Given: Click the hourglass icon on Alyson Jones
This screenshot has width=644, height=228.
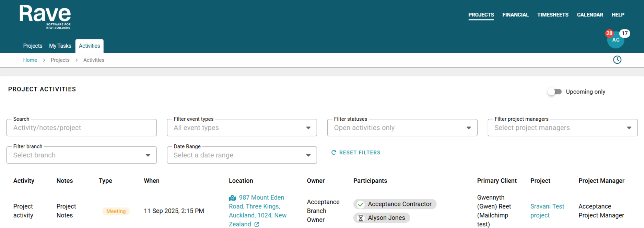Looking at the screenshot, I should [361, 218].
